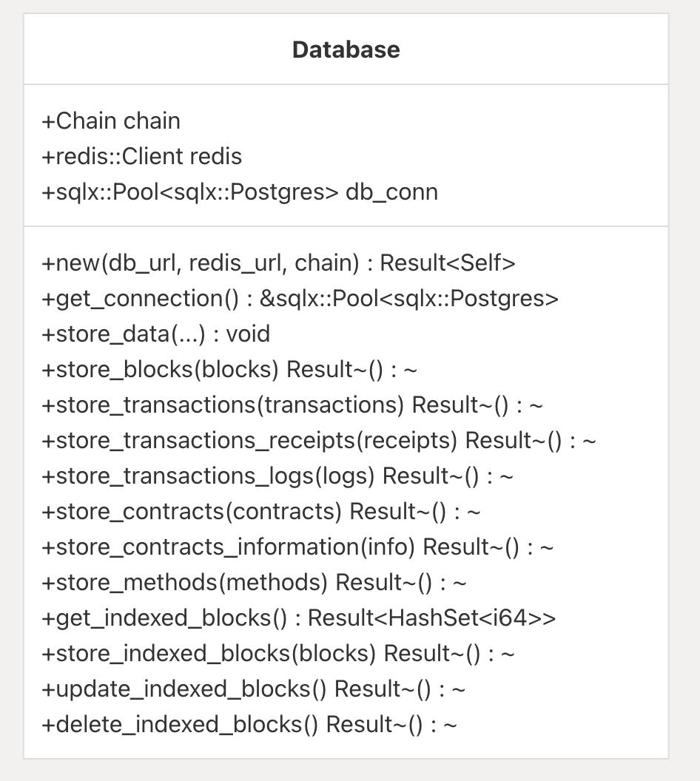The width and height of the screenshot is (700, 781).
Task: Click the new(db_url, redis_url, chain) method
Action: tap(192, 263)
